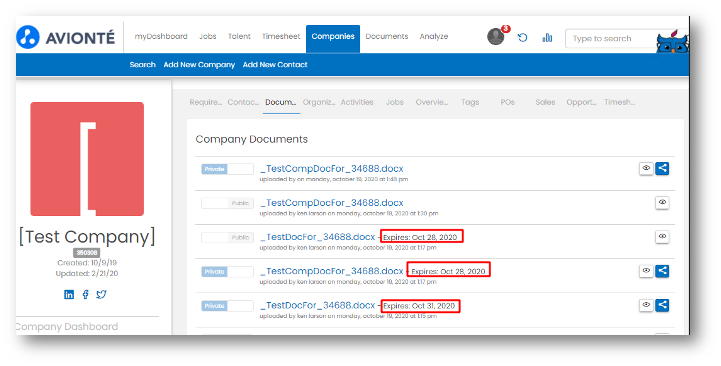This screenshot has width=721, height=366.
Task: Click the Search submenu link
Action: pos(143,65)
